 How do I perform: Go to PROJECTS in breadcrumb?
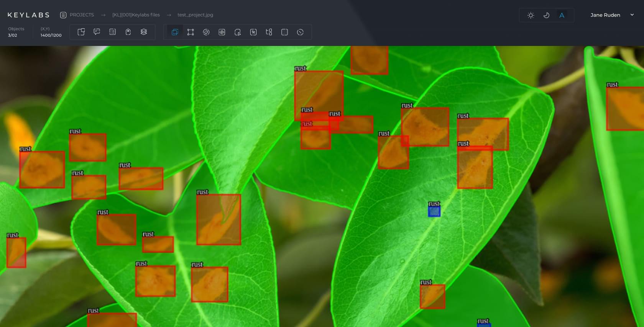point(82,15)
